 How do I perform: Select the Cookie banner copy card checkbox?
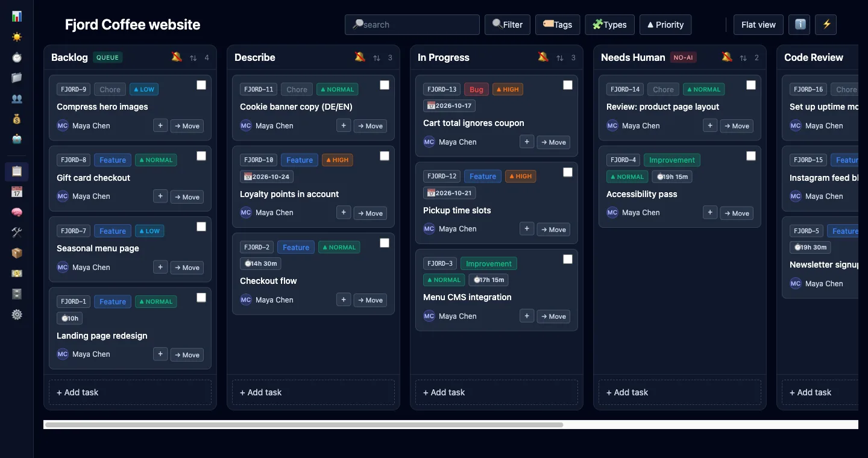click(385, 85)
